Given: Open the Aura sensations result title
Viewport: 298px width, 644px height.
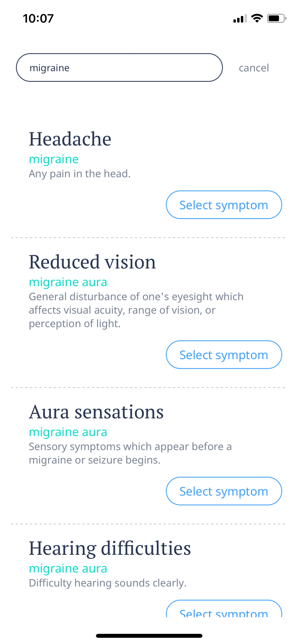Looking at the screenshot, I should pyautogui.click(x=96, y=412).
